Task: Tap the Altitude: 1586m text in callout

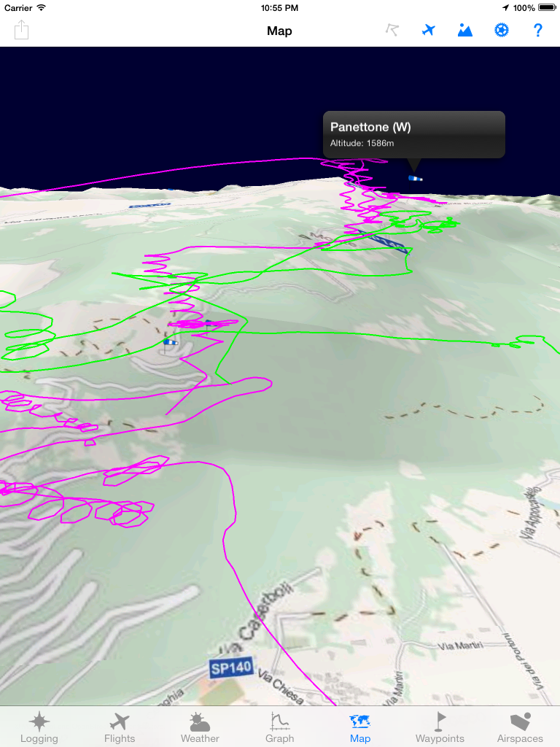Action: 362,144
